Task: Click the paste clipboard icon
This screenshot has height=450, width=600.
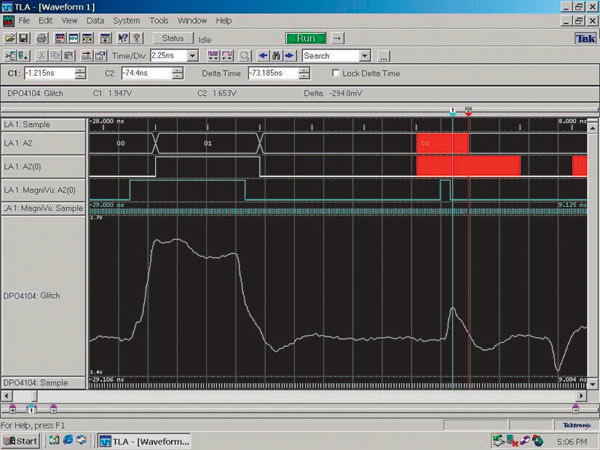Action: tap(69, 56)
